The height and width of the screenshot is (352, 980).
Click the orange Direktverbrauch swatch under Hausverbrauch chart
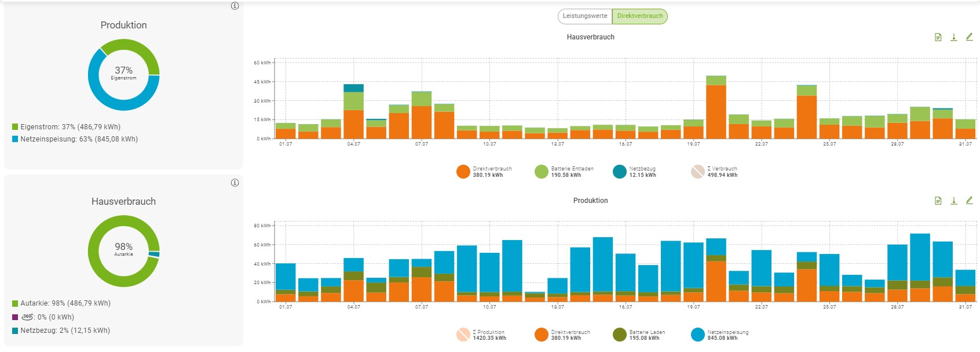463,172
